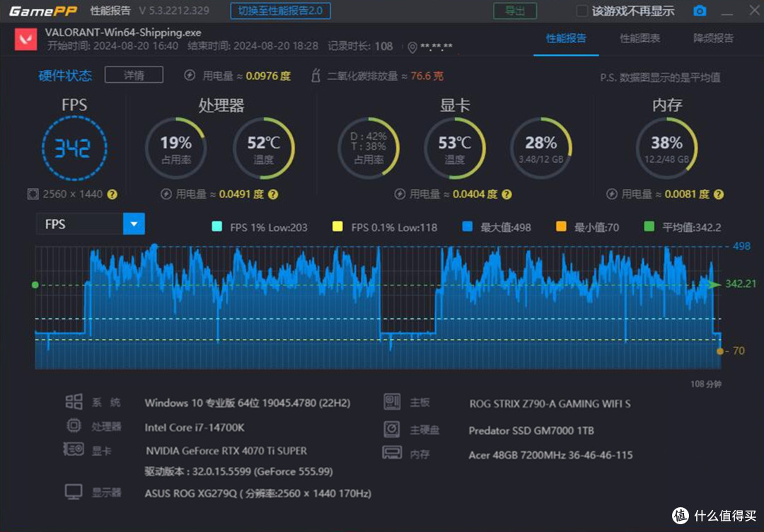Image resolution: width=764 pixels, height=532 pixels.
Task: Click the Windows system icon
Action: click(x=74, y=402)
